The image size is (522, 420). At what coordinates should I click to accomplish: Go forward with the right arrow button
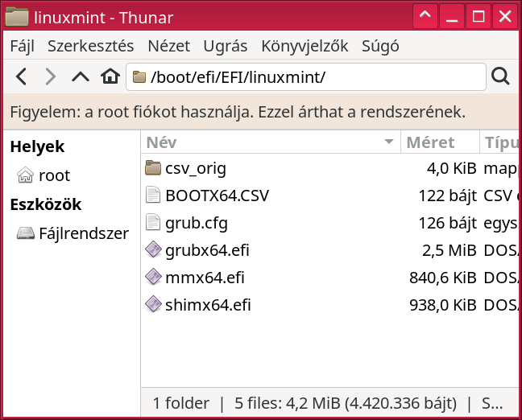(x=50, y=76)
